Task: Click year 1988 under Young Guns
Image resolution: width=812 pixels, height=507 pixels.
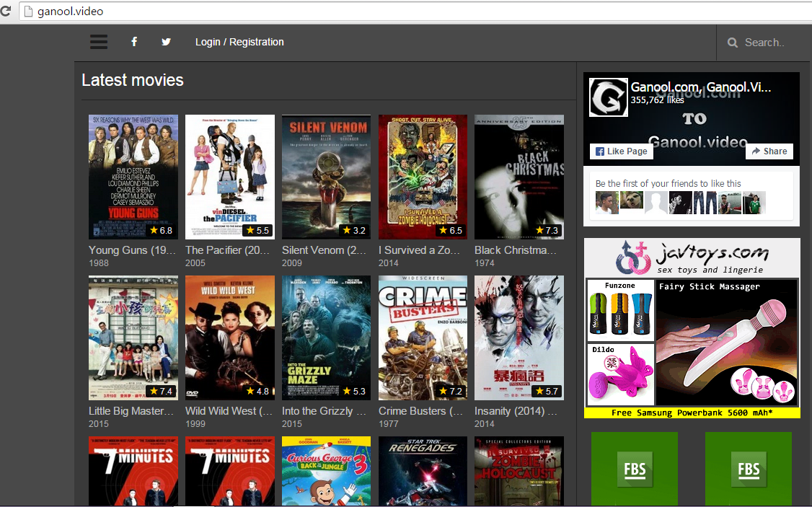Action: click(x=98, y=263)
